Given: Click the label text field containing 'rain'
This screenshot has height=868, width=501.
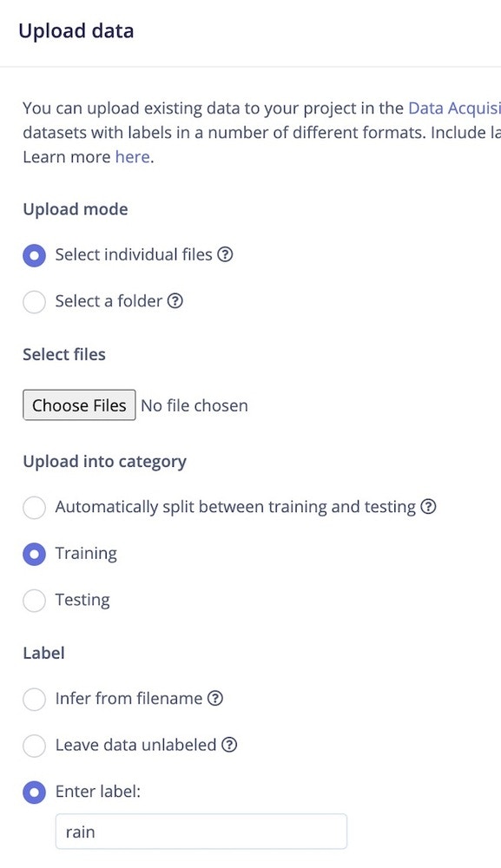Looking at the screenshot, I should click(201, 832).
